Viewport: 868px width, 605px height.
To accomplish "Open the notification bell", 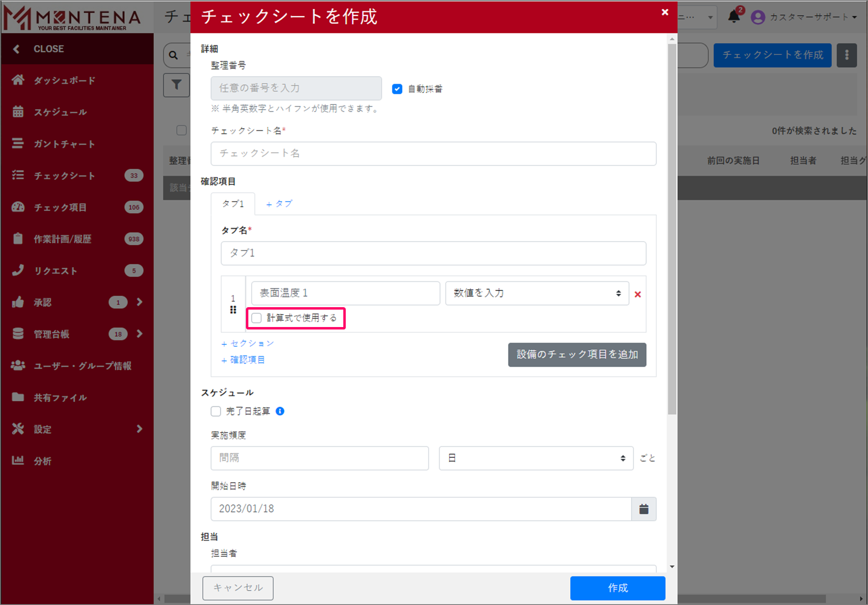I will pos(734,17).
